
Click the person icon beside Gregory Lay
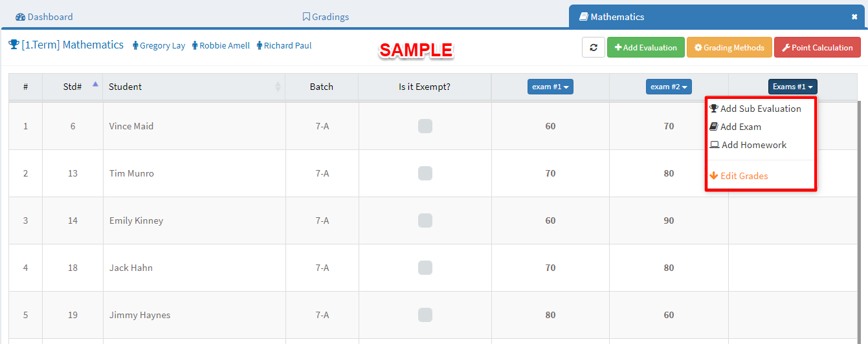coord(136,45)
